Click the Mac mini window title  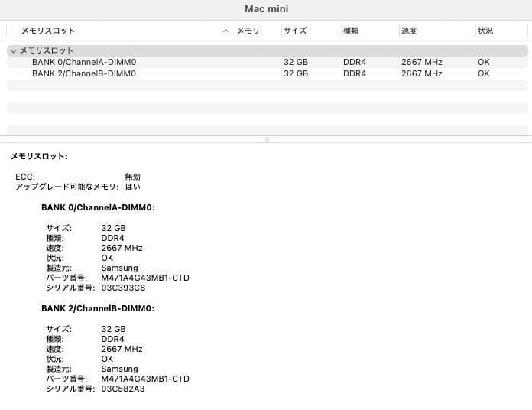click(x=266, y=8)
